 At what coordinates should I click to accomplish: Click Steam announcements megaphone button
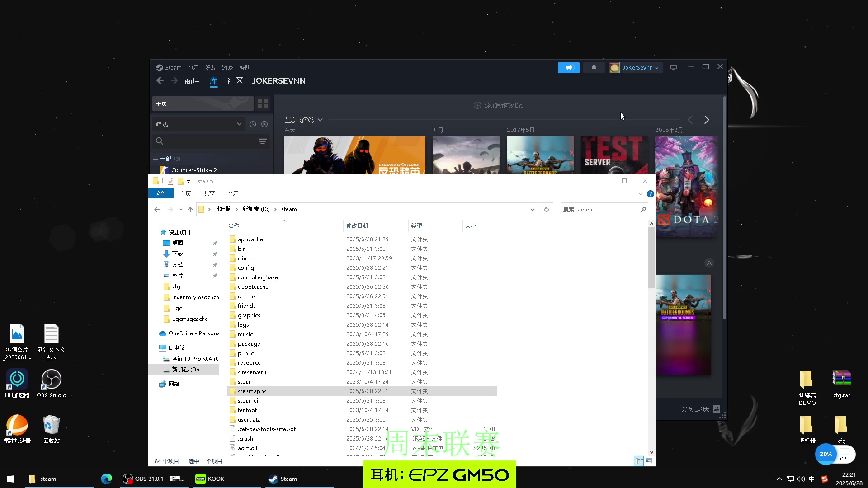pyautogui.click(x=568, y=68)
